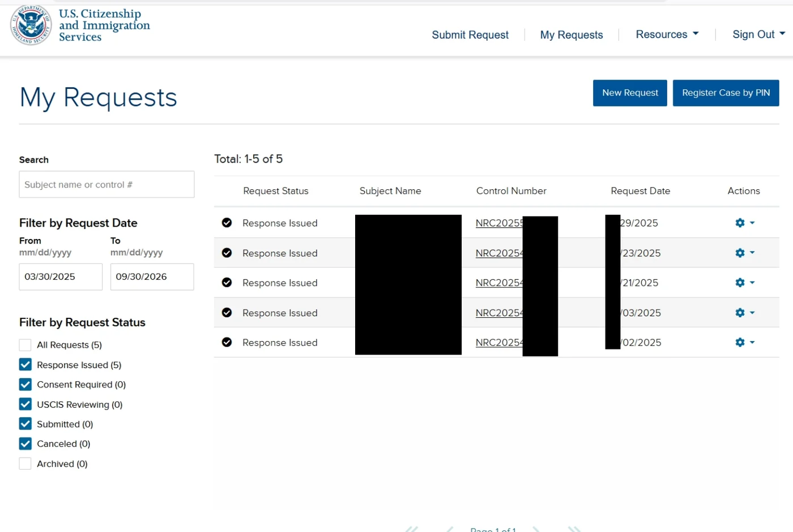
Task: Click the status checkmark icon in the 03/2025 row
Action: click(227, 312)
